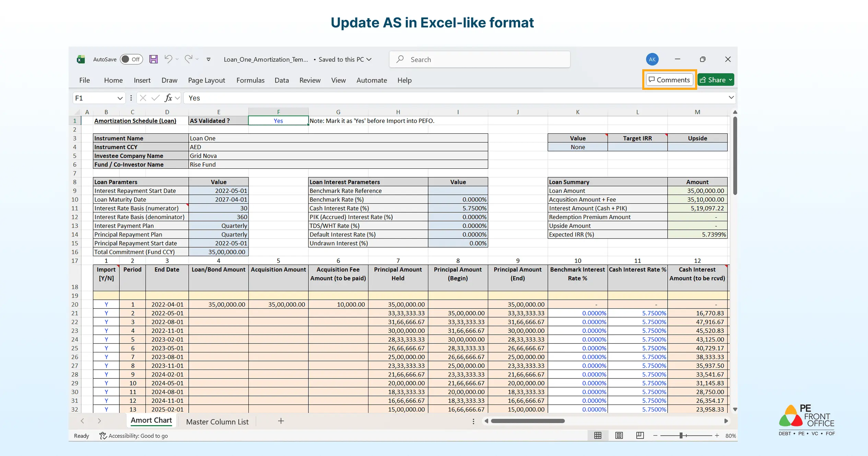Click inside the Search box
This screenshot has width=868, height=456.
tap(480, 59)
